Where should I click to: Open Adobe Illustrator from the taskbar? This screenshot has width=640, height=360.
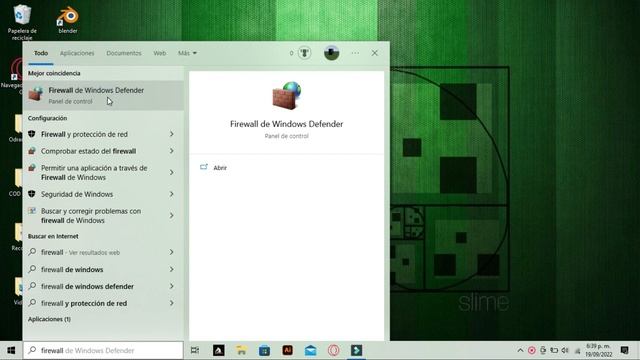287,350
